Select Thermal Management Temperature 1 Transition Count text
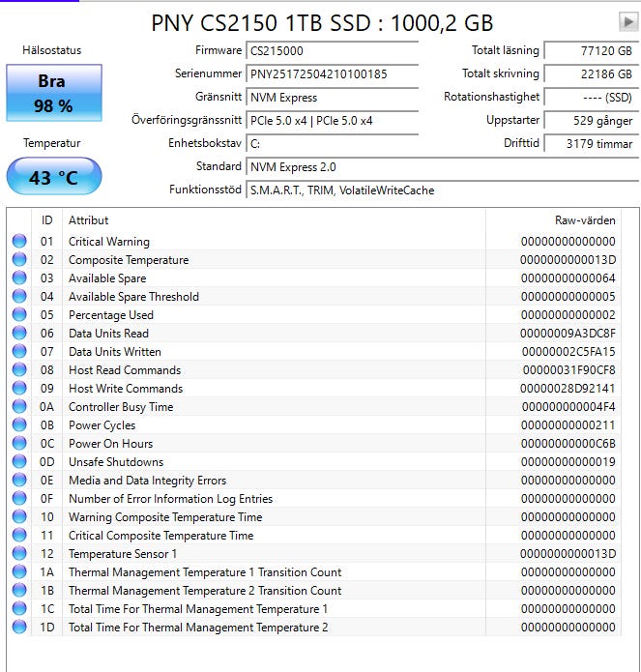 pos(205,572)
